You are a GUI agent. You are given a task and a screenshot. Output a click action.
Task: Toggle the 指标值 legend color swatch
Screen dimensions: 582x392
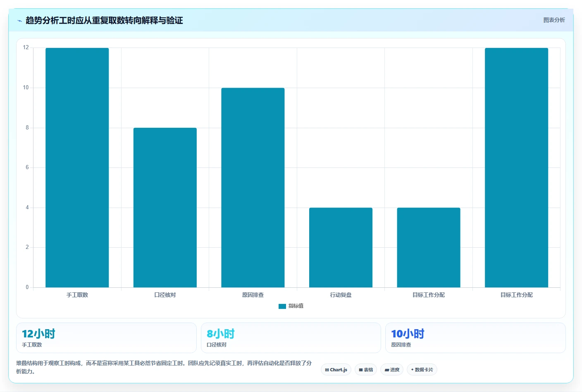click(282, 306)
